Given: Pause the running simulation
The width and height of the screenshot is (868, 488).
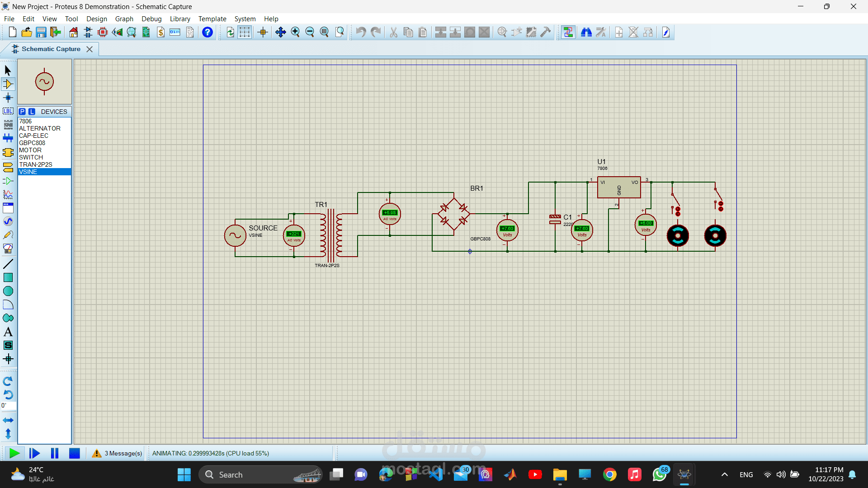Looking at the screenshot, I should 54,453.
